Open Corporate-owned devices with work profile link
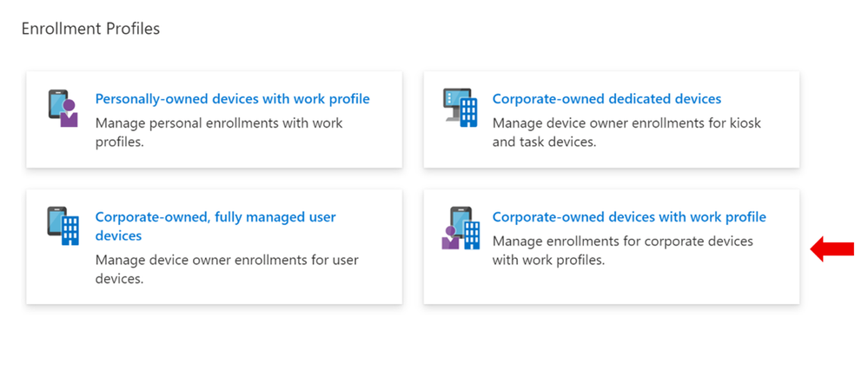 [629, 216]
